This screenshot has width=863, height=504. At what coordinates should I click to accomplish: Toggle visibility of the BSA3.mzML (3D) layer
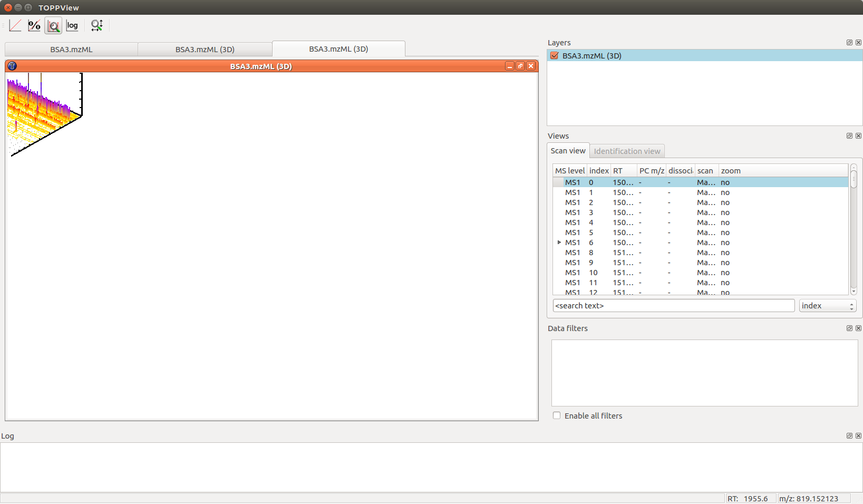pos(554,55)
